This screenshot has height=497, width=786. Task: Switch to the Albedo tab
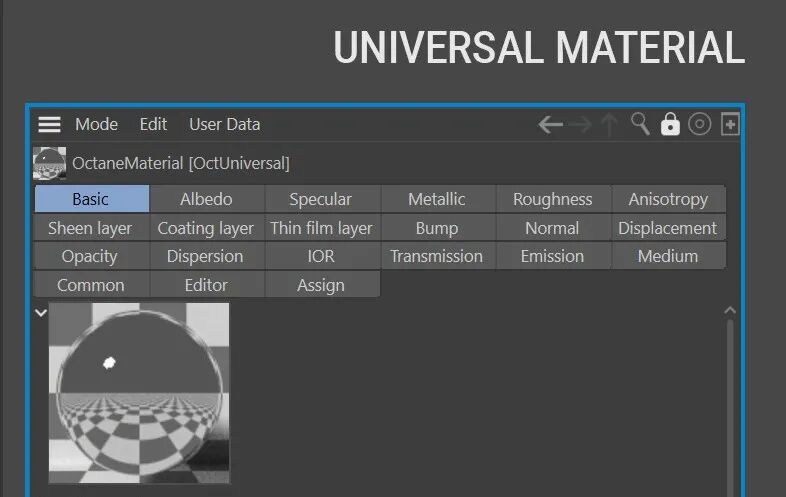pyautogui.click(x=207, y=199)
